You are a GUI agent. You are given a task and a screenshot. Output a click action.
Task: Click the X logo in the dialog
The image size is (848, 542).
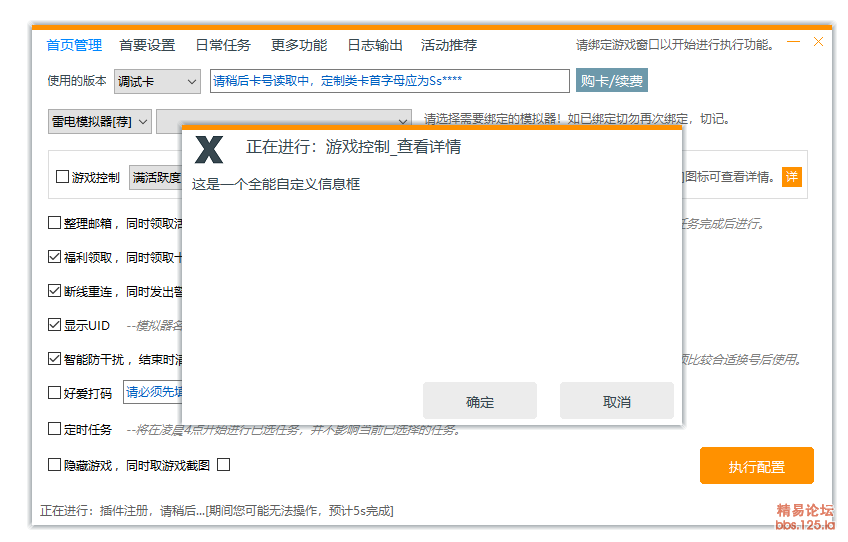click(209, 149)
